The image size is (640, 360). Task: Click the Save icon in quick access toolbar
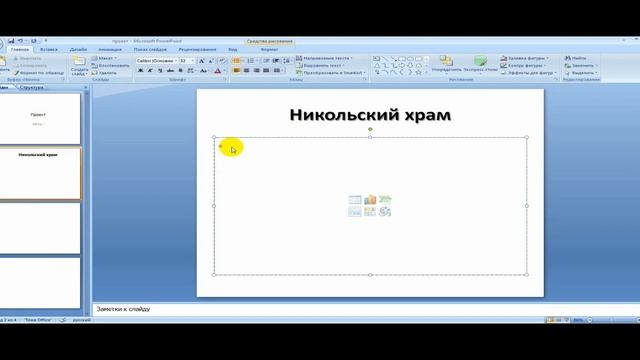click(x=11, y=41)
